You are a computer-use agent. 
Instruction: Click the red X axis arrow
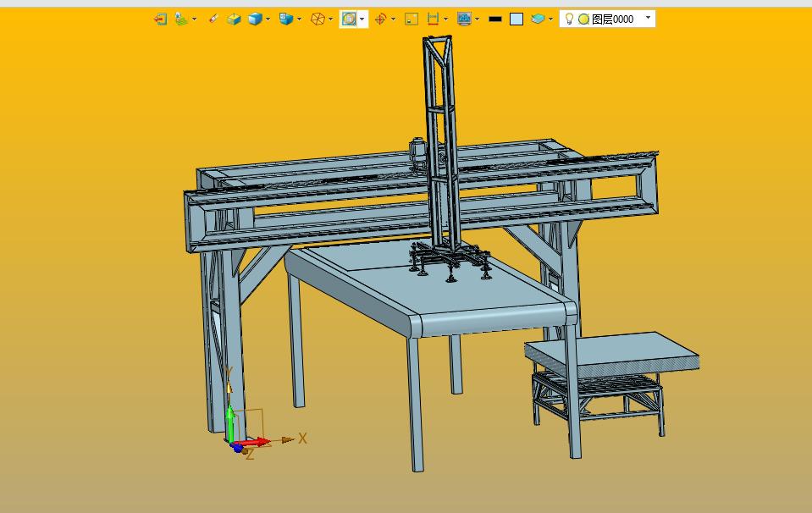253,442
